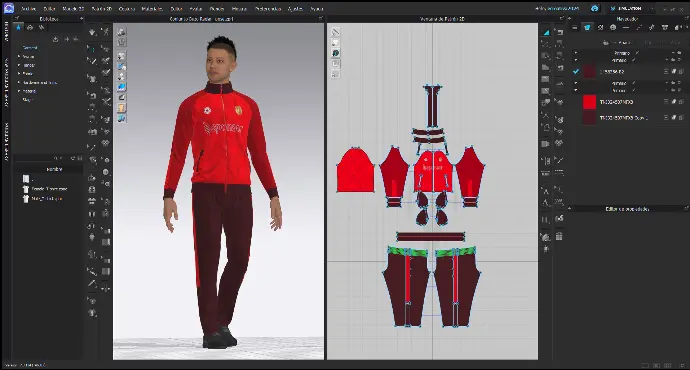The image size is (690, 370).
Task: Open the Ayuda menu
Action: [x=316, y=8]
